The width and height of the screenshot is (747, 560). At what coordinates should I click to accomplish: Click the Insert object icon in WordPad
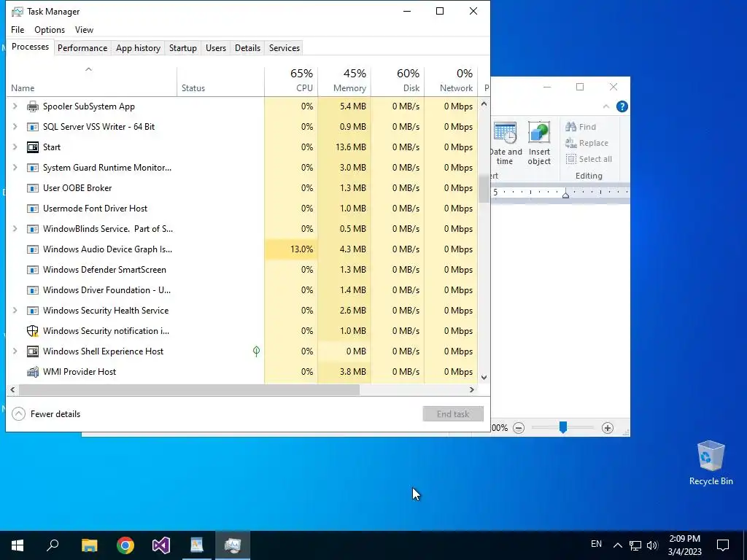pos(539,132)
